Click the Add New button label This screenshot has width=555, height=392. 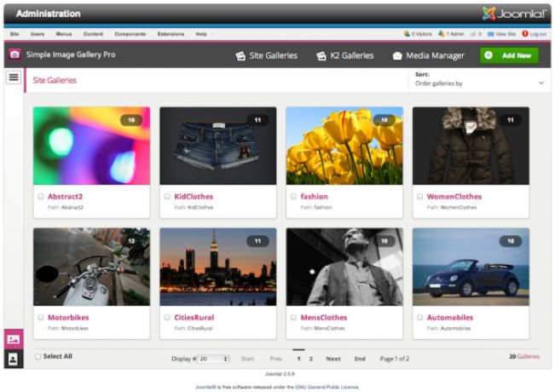517,55
